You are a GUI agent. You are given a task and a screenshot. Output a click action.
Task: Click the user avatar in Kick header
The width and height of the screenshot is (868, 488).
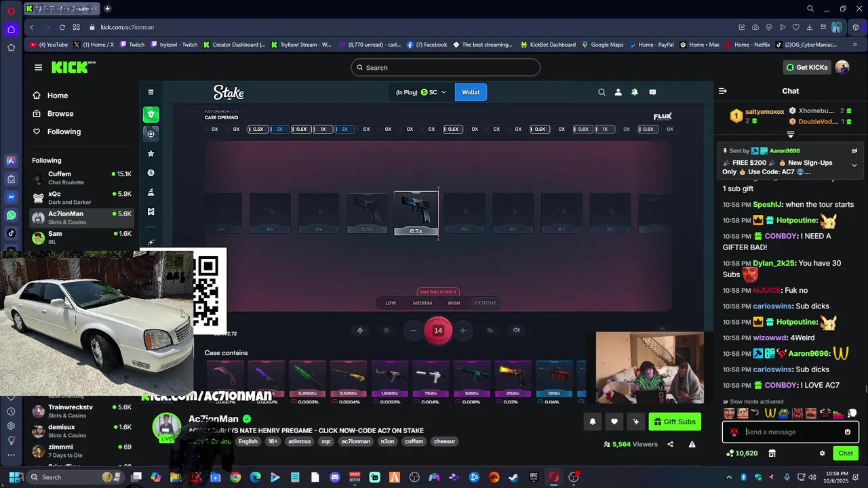pos(842,67)
